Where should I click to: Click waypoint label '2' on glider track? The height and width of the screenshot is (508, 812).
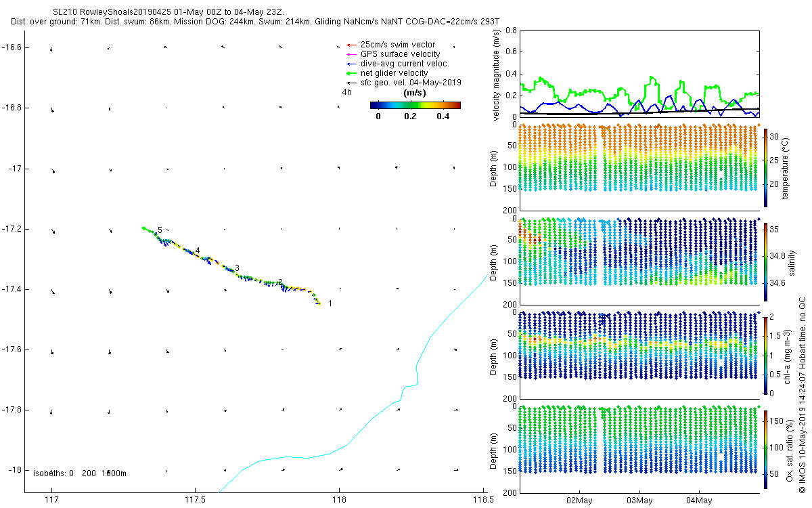coord(280,282)
